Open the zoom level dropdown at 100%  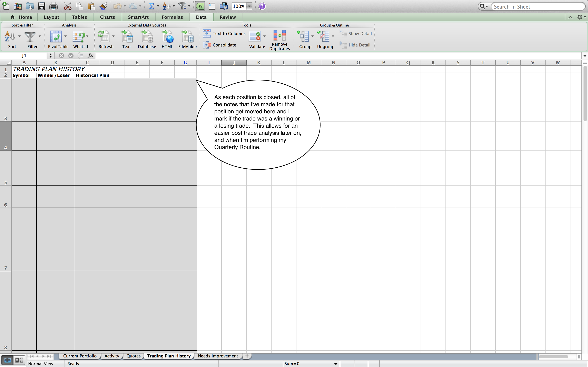(251, 6)
